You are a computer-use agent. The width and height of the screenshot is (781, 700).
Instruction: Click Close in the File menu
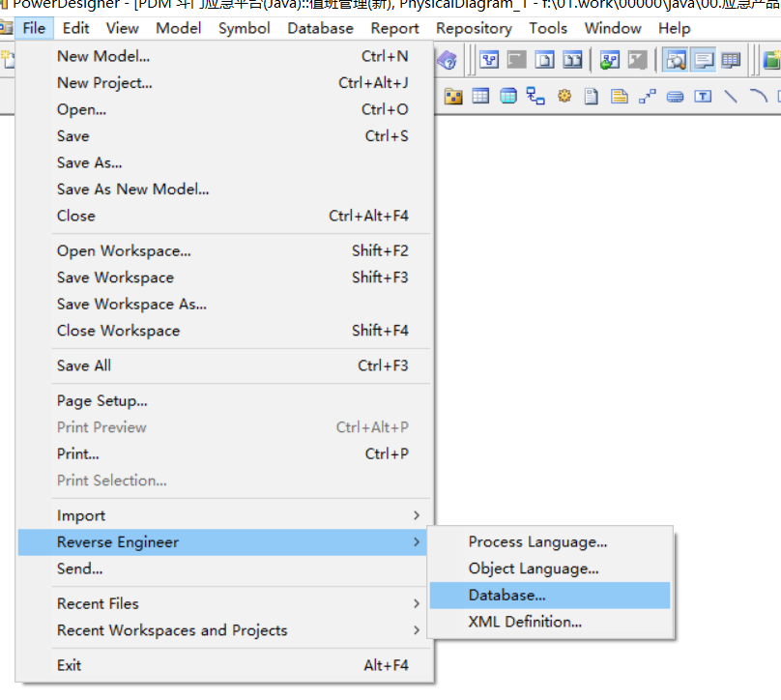(224, 216)
